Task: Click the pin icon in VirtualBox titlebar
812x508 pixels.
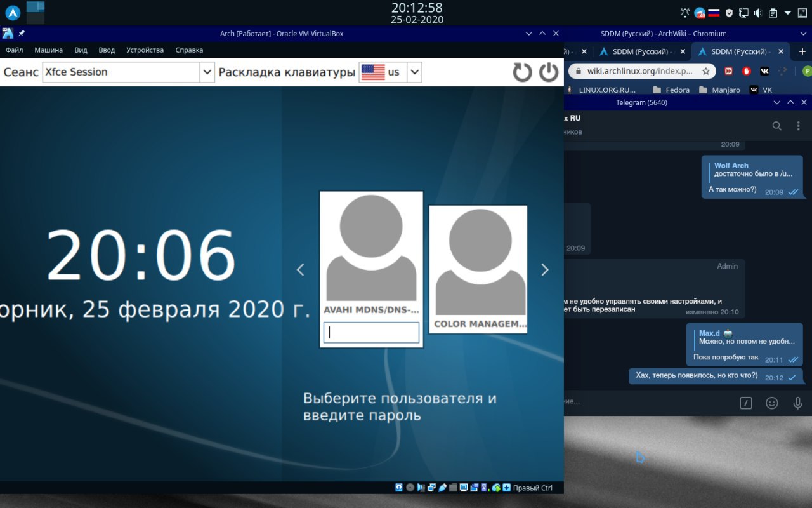Action: click(22, 33)
